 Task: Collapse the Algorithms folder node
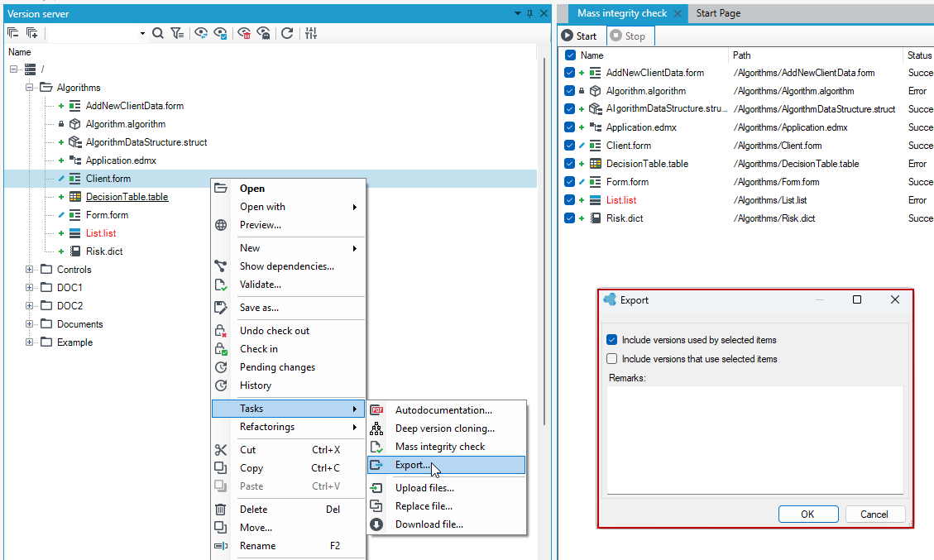click(x=29, y=88)
